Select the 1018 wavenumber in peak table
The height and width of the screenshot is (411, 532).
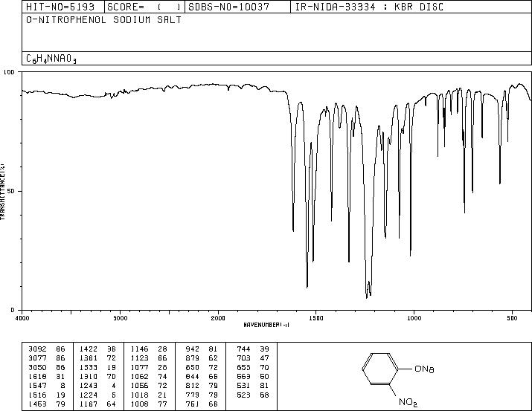tap(139, 395)
